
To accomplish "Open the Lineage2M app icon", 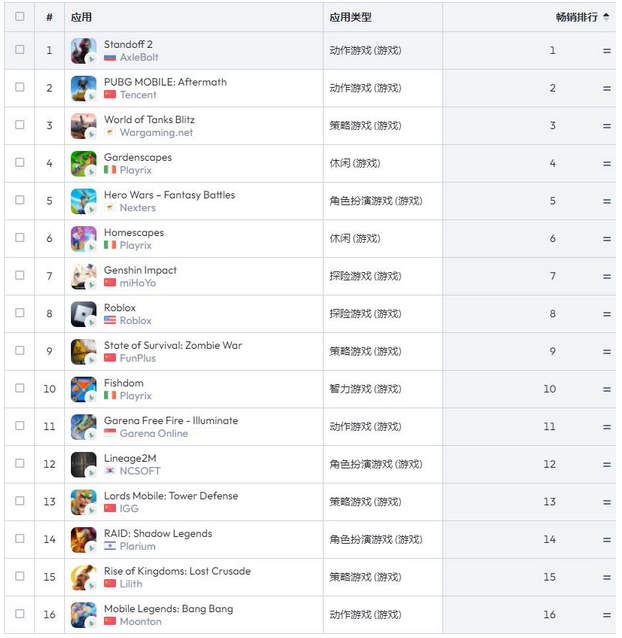I will tap(83, 464).
